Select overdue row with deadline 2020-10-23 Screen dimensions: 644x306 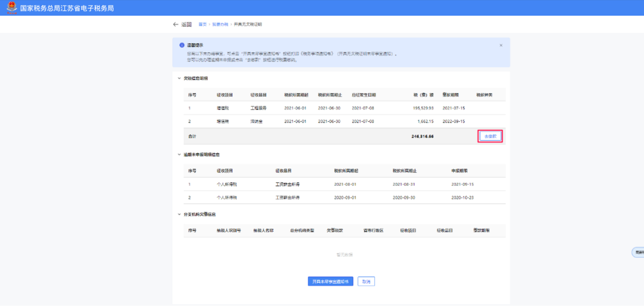[x=344, y=197]
